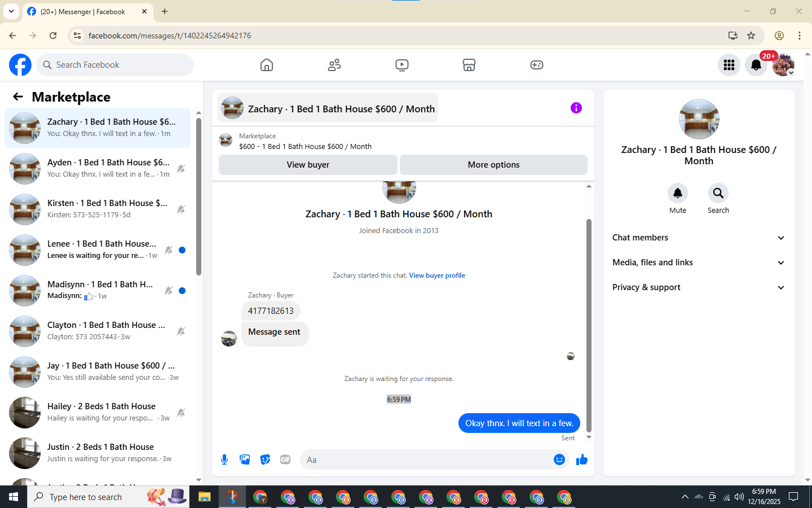Screen dimensions: 812x508
Task: Go back using Marketplace back arrow
Action: (18, 97)
